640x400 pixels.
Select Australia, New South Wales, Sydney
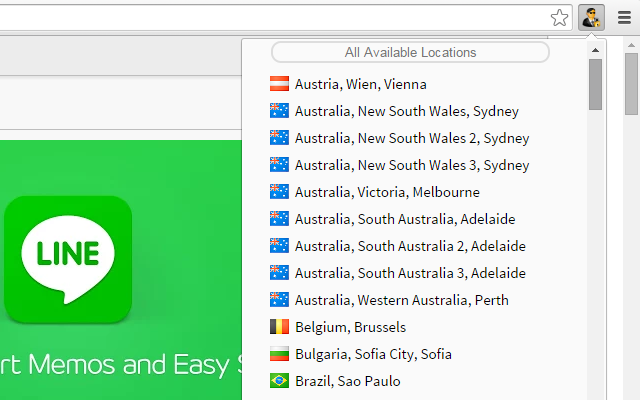(407, 111)
